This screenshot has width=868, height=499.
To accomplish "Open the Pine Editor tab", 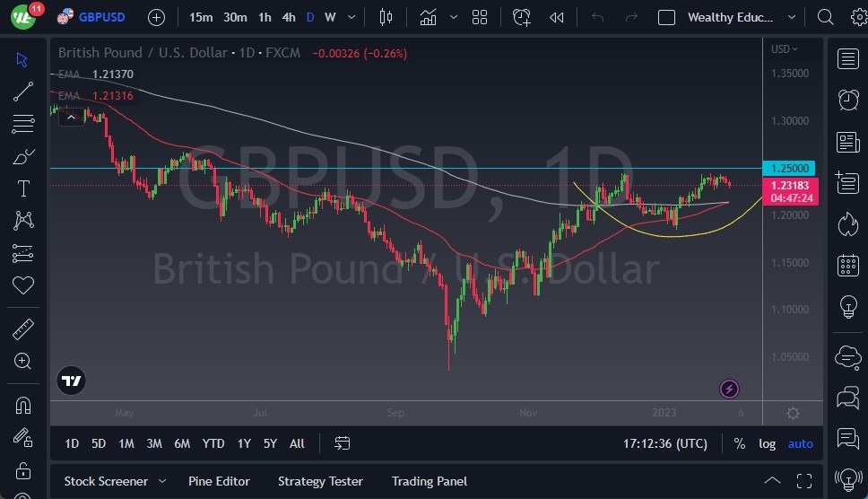I will pos(219,481).
